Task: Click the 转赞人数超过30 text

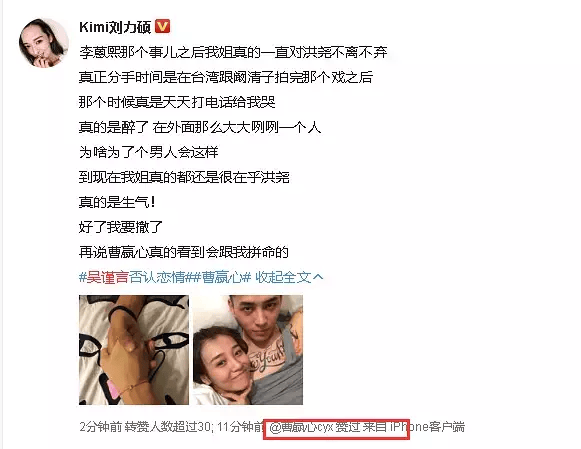Action: pyautogui.click(x=167, y=427)
